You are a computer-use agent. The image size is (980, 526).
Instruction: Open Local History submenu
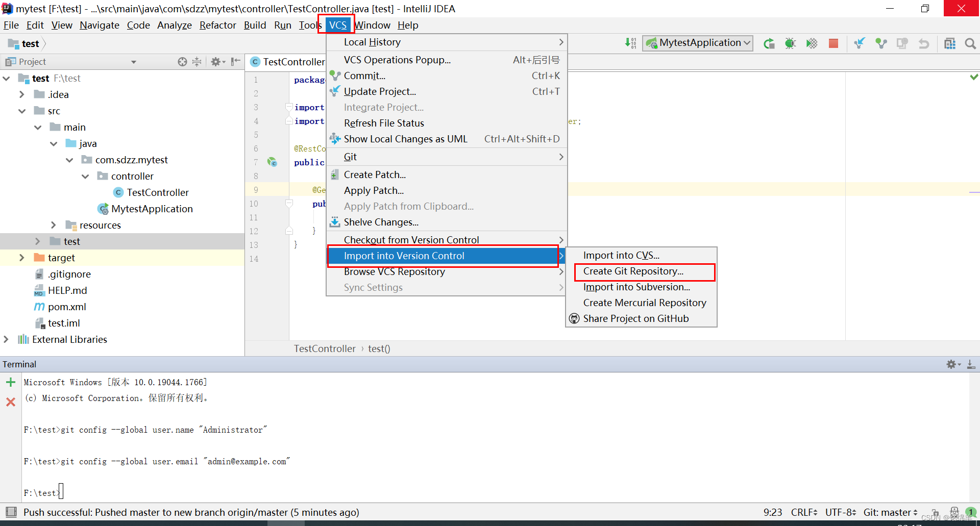[447, 42]
